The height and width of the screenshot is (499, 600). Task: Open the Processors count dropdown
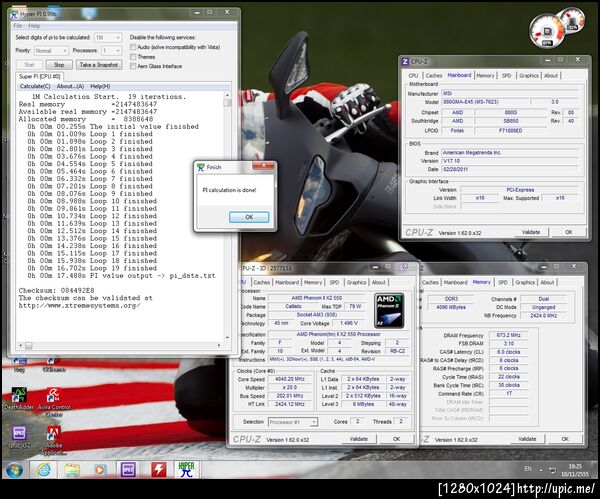tap(111, 51)
